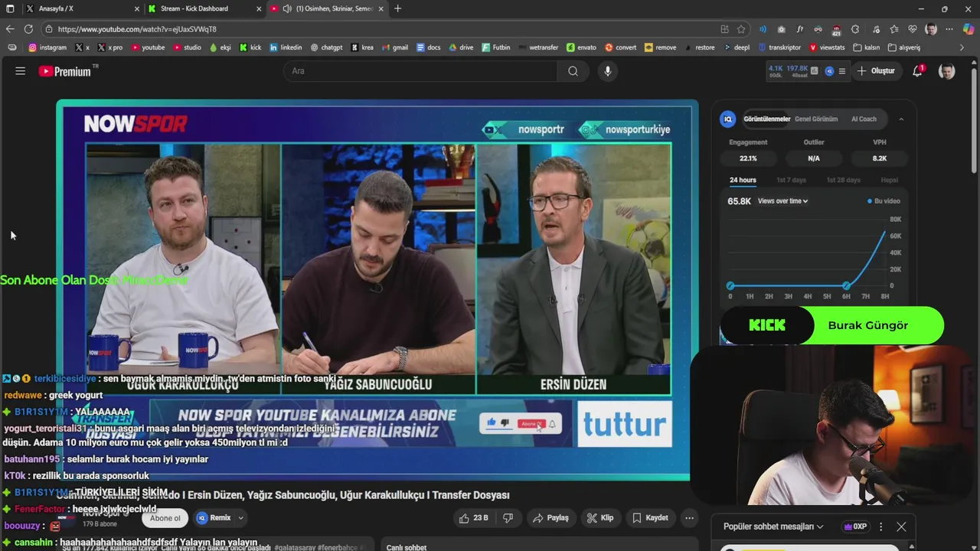This screenshot has width=980, height=551.
Task: Open the viewstats bookmark
Action: pos(827,47)
